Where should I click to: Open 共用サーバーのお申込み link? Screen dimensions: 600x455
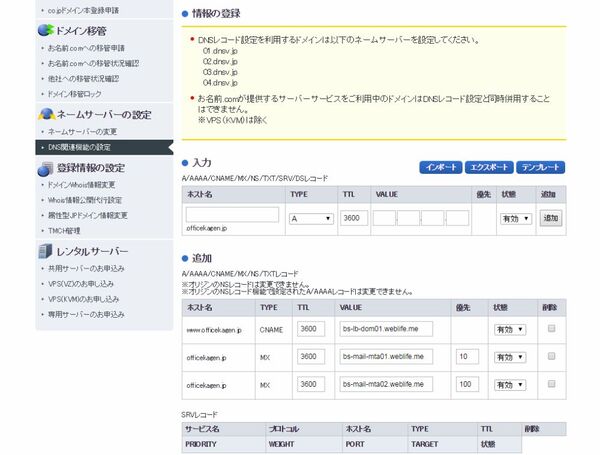[86, 269]
